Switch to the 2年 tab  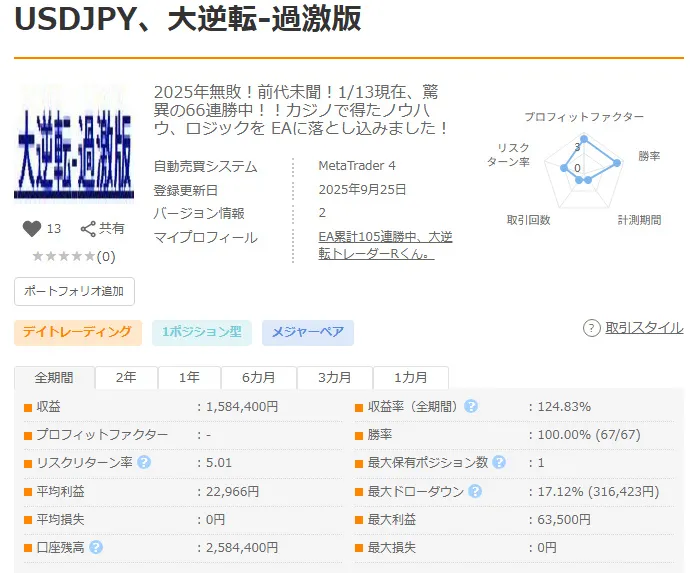click(x=126, y=378)
